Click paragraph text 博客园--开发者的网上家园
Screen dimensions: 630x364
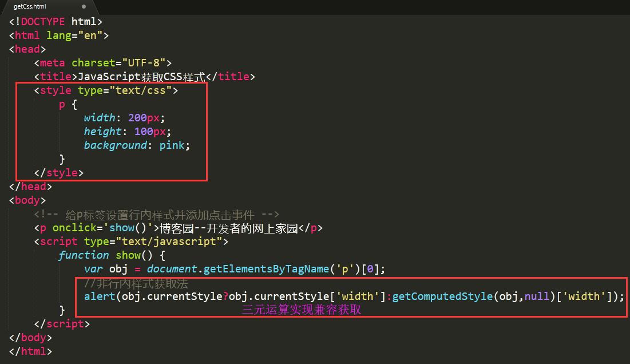[229, 228]
